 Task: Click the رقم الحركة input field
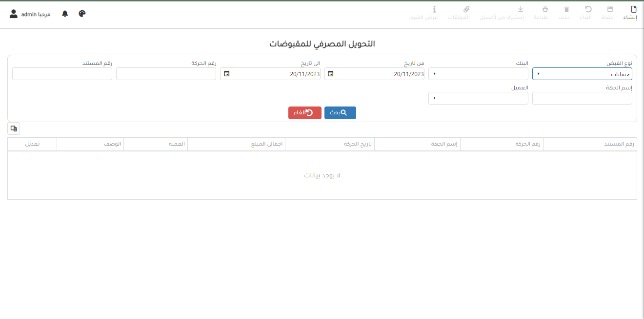pos(166,74)
